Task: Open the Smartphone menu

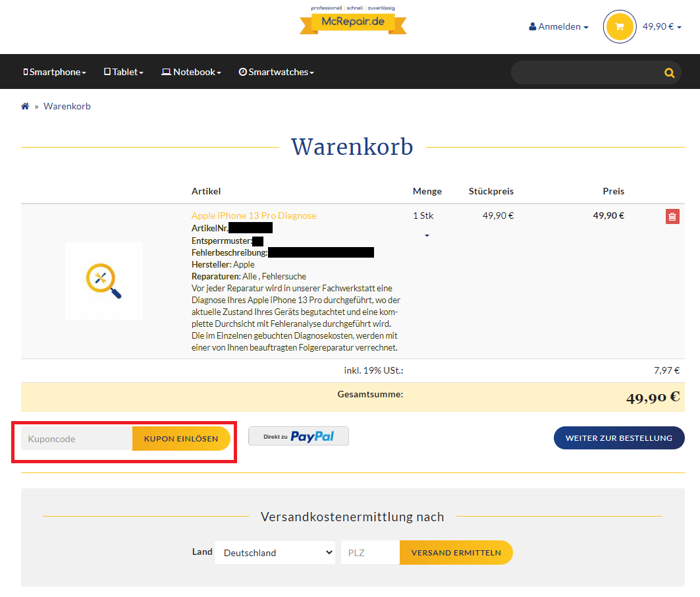Action: [x=55, y=72]
